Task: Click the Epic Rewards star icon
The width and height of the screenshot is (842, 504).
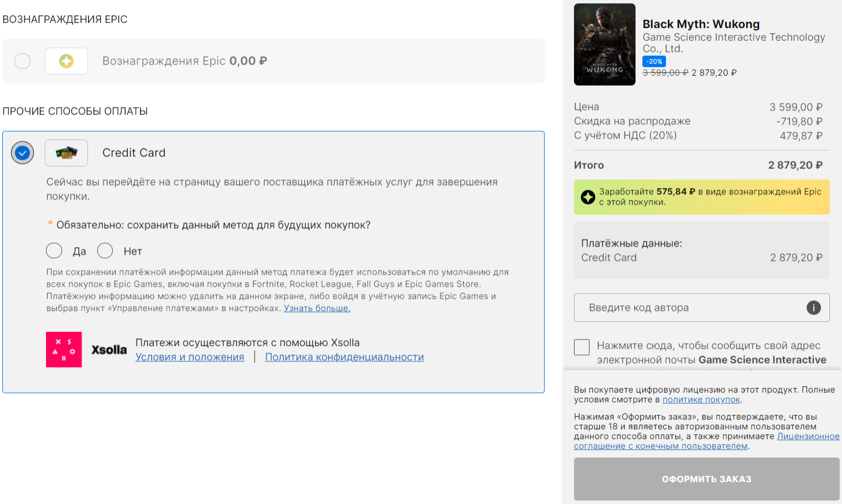Action: pyautogui.click(x=66, y=61)
